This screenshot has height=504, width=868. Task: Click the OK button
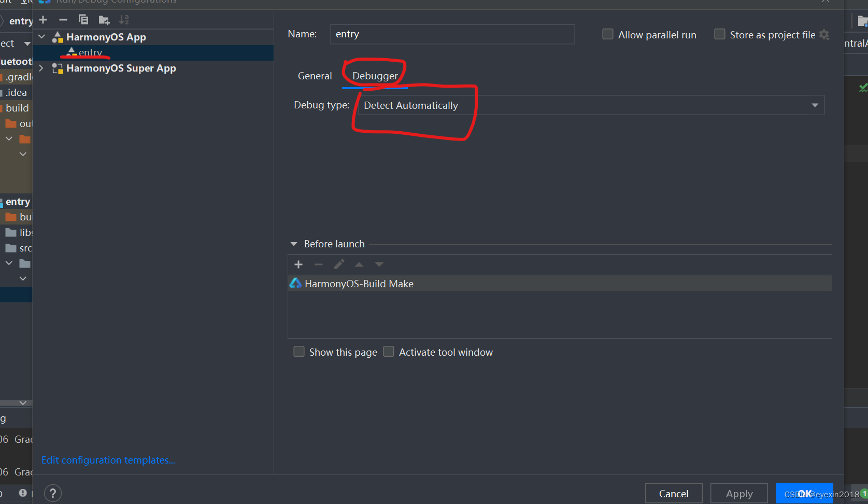coord(804,494)
